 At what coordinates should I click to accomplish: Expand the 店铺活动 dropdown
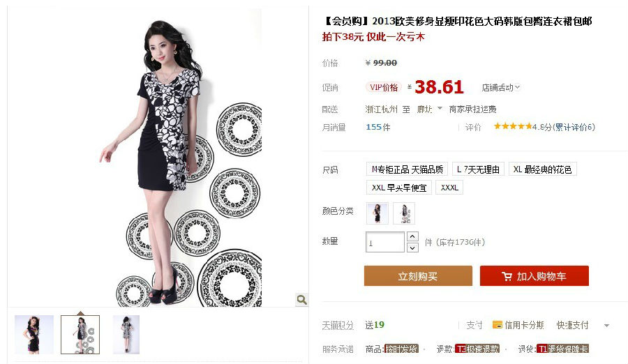tap(500, 87)
